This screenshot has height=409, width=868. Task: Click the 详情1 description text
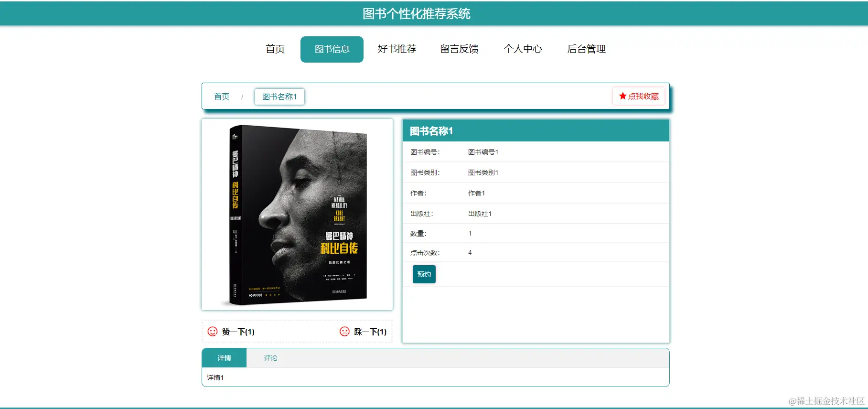(215, 377)
